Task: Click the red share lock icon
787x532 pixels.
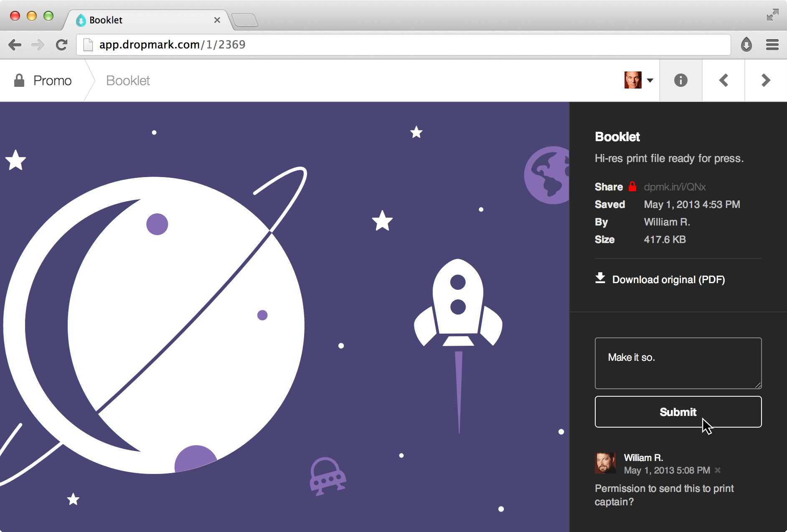Action: click(632, 186)
